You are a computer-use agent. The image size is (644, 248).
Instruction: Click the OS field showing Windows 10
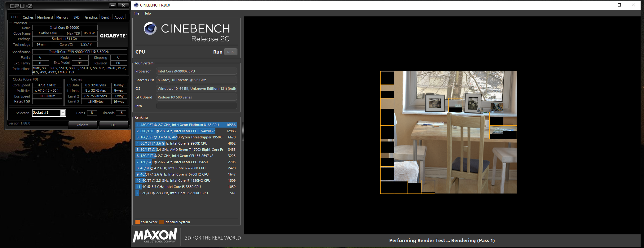tap(196, 89)
